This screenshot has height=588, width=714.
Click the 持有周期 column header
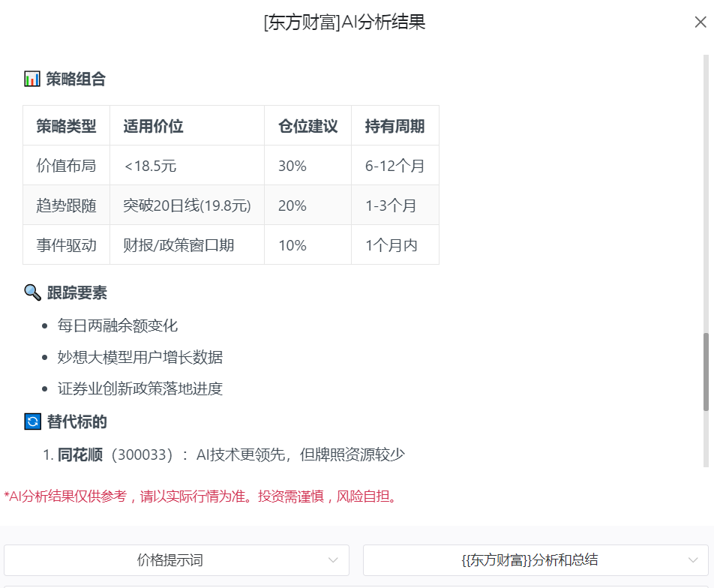pyautogui.click(x=395, y=126)
